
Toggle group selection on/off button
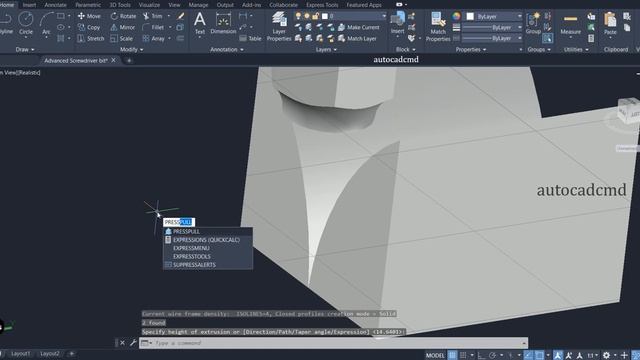pyautogui.click(x=547, y=38)
